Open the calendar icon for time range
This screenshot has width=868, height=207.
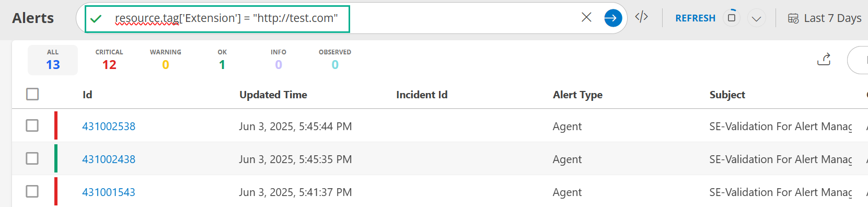point(793,18)
